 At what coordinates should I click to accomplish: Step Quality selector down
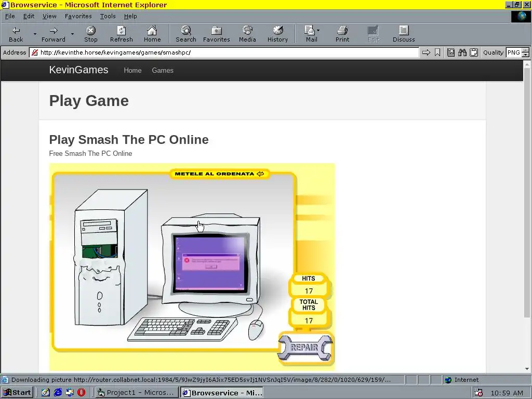(526, 55)
